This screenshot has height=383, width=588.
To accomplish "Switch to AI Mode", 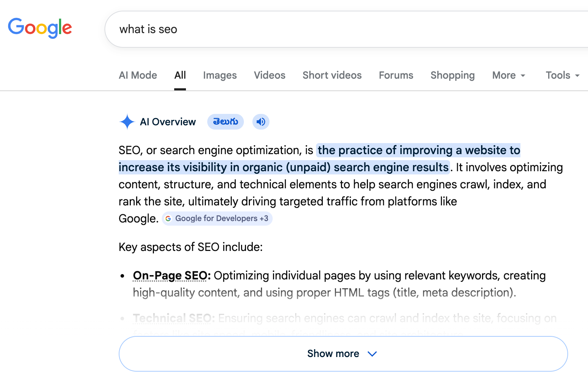I will [x=138, y=75].
